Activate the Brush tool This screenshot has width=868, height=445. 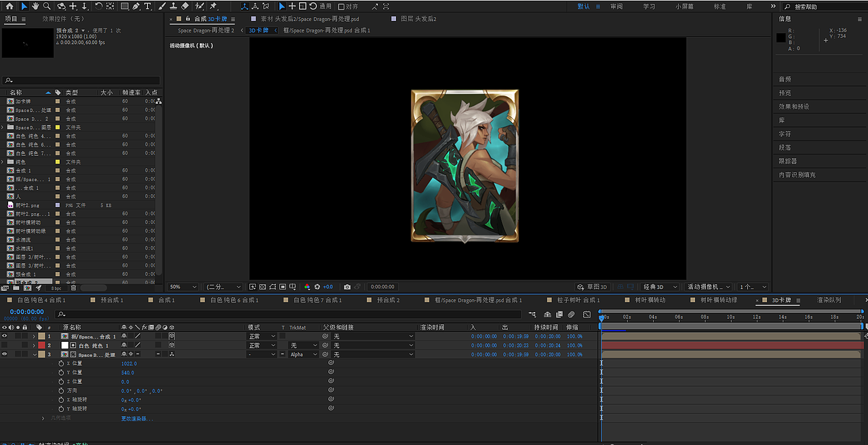(x=163, y=6)
